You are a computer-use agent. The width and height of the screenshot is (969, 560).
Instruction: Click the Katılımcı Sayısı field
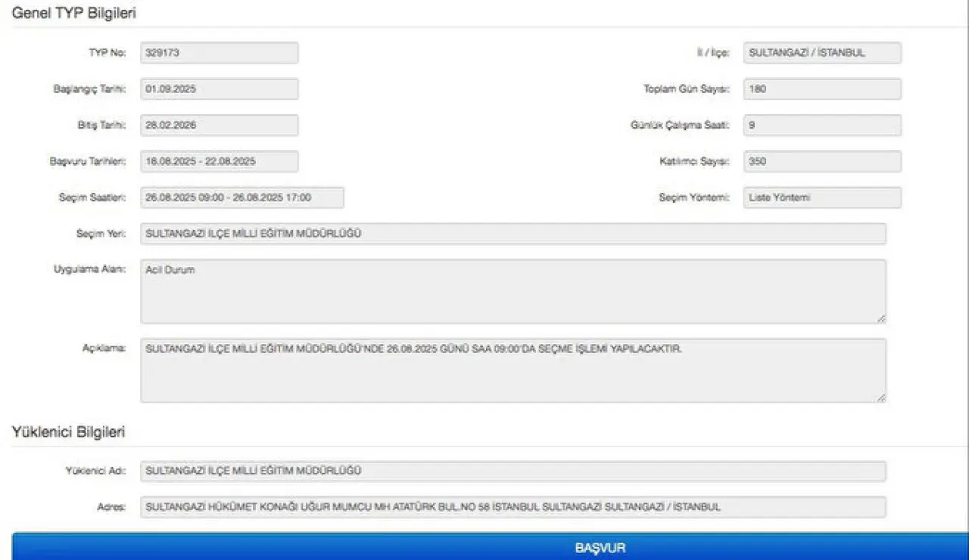[822, 161]
